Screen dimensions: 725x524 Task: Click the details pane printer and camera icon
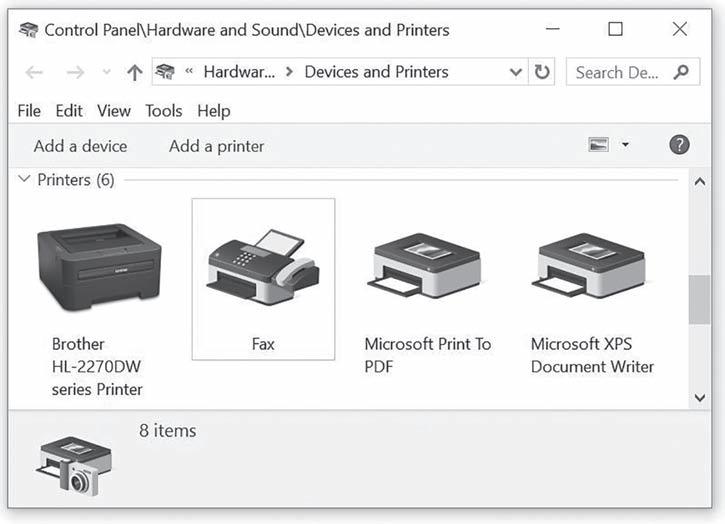(74, 466)
